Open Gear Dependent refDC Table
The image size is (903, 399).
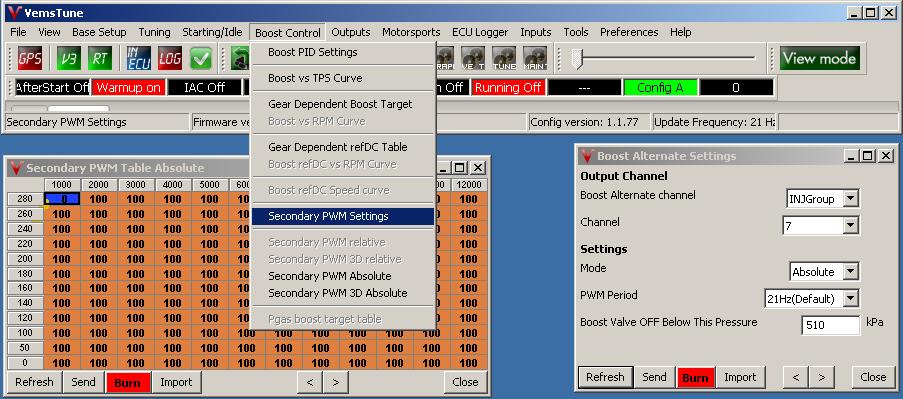pyautogui.click(x=343, y=147)
